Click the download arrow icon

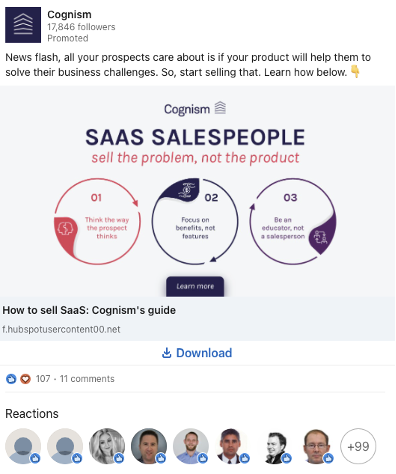point(166,353)
